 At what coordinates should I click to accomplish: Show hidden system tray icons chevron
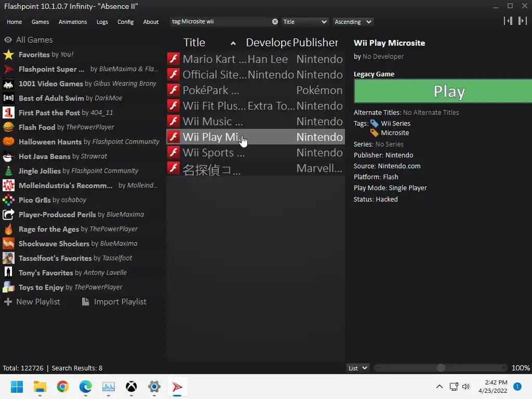coord(440,387)
